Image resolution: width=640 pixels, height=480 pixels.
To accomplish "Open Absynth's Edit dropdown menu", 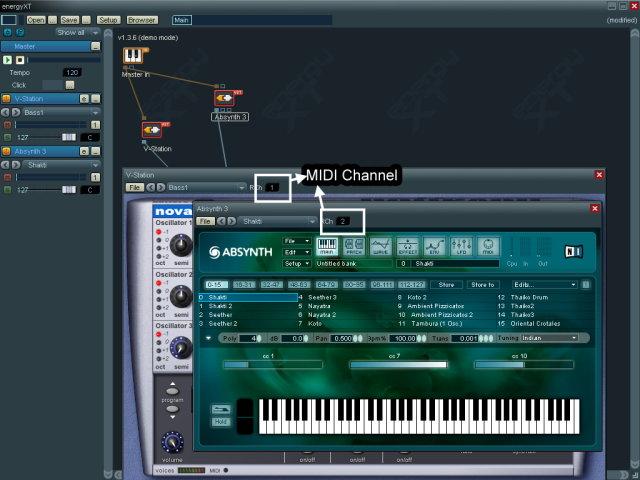I will [297, 252].
